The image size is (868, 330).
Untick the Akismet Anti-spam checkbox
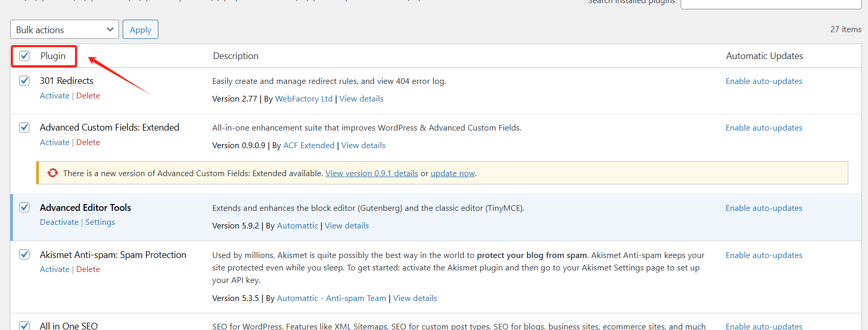coord(24,254)
